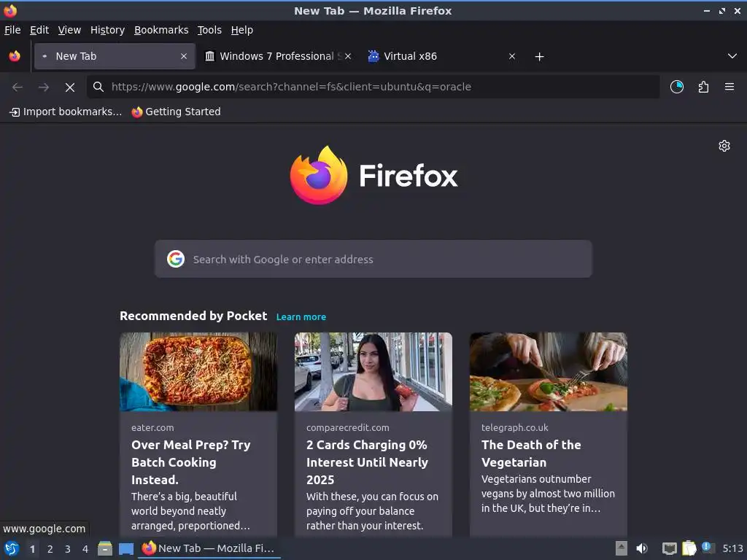This screenshot has width=747, height=560.
Task: Open the clipboard manager tray icon
Action: coord(689,548)
